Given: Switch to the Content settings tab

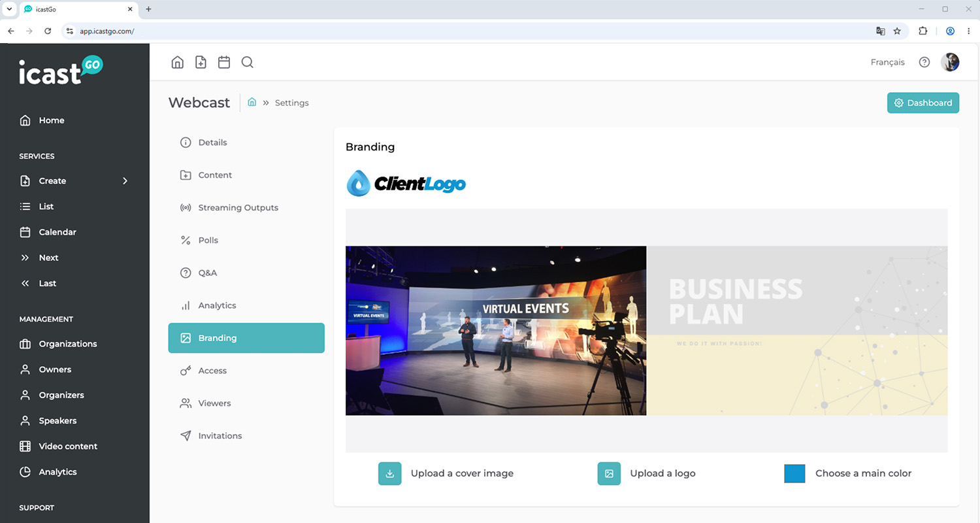Looking at the screenshot, I should click(x=246, y=175).
